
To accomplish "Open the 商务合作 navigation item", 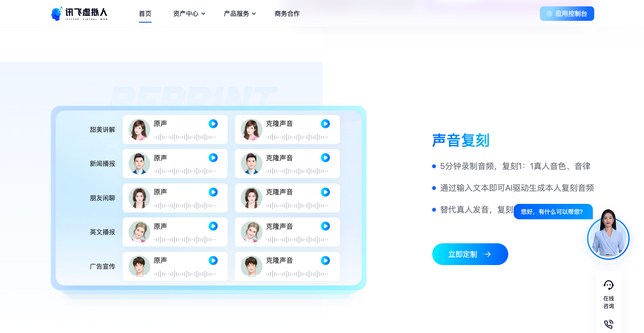I will tap(287, 13).
